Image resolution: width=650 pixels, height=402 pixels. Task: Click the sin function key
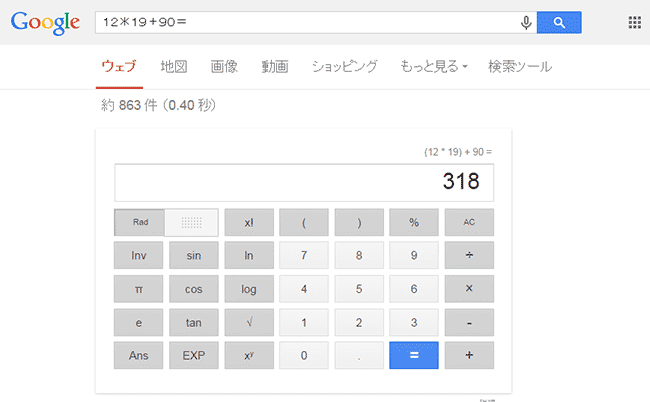pyautogui.click(x=194, y=255)
